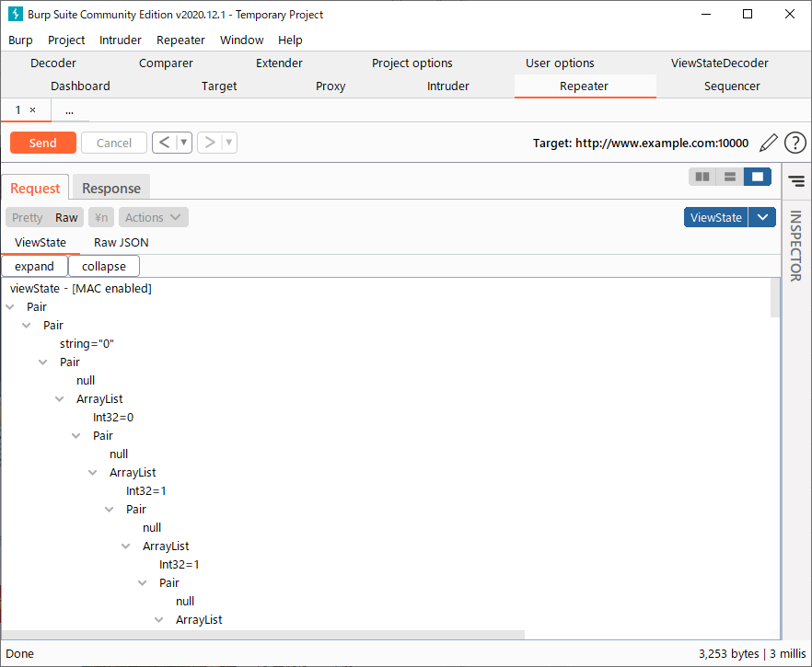
Task: Open the Burp menu
Action: point(20,40)
